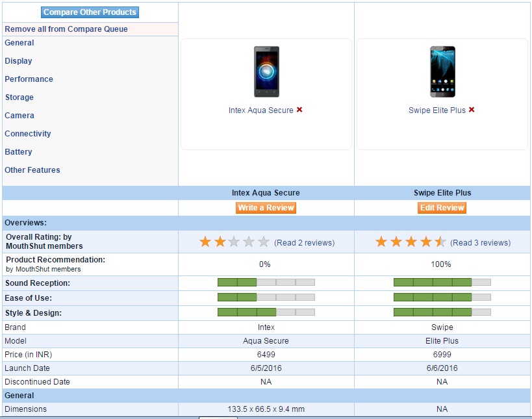Select the General header above Dimensions
The width and height of the screenshot is (532, 419).
click(x=19, y=396)
